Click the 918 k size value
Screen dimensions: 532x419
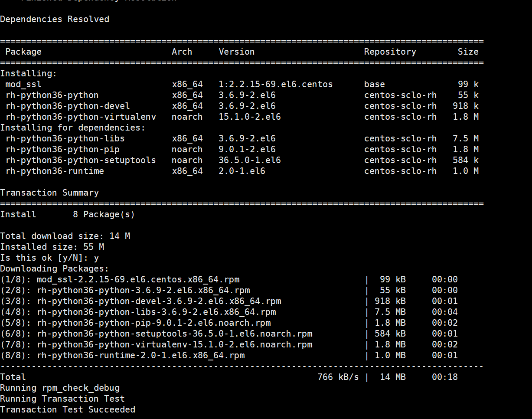[x=466, y=106]
